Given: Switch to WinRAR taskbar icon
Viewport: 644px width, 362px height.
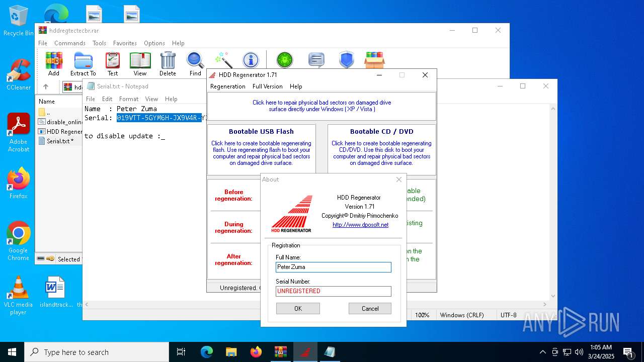Looking at the screenshot, I should point(280,352).
